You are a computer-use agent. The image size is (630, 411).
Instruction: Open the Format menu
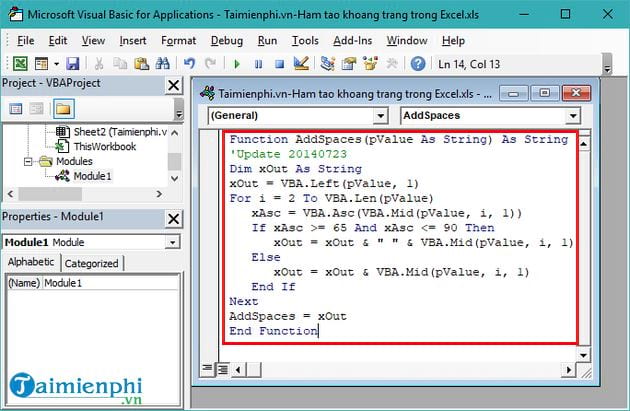[178, 41]
